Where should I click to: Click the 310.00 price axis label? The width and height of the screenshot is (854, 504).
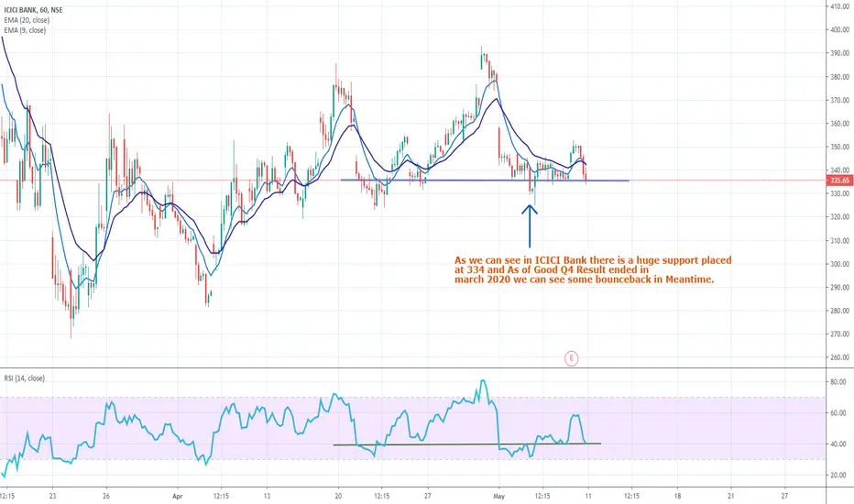tap(839, 240)
